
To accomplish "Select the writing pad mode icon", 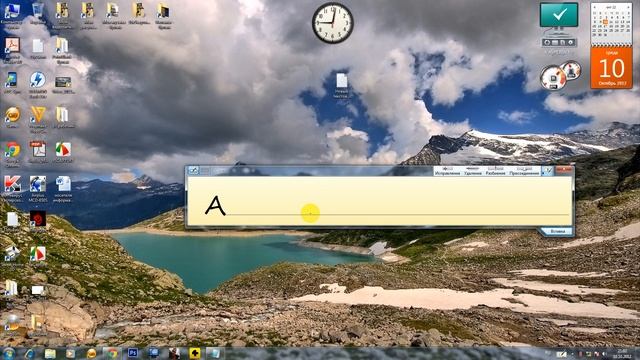I will tap(193, 171).
